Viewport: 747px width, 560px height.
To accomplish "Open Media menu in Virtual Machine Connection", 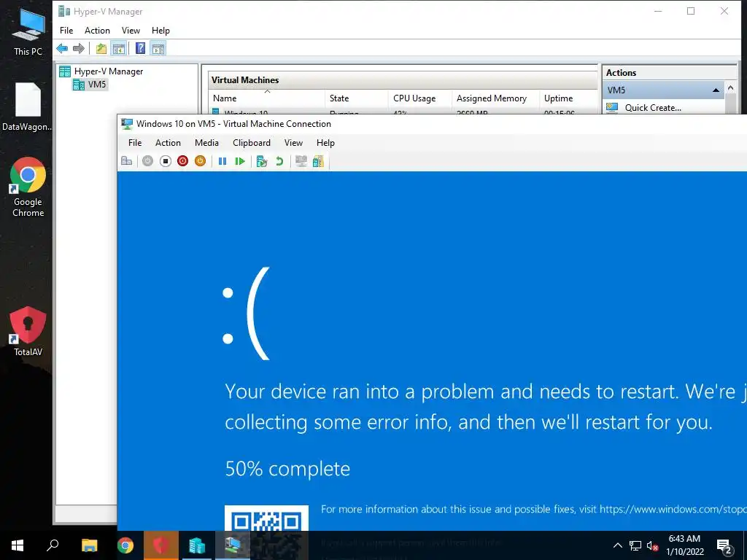I will click(206, 143).
